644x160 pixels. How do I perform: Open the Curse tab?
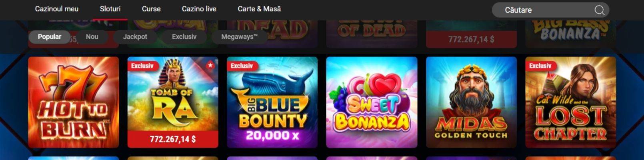151,9
